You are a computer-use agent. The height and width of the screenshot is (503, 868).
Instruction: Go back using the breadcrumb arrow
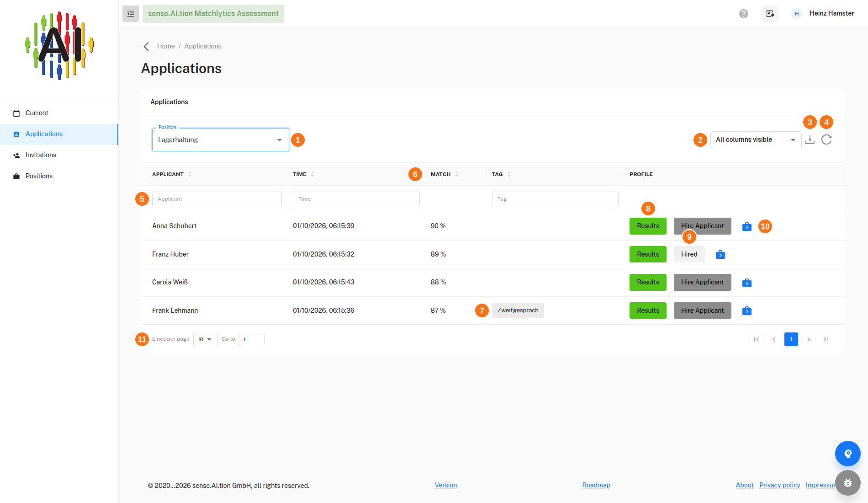(146, 47)
